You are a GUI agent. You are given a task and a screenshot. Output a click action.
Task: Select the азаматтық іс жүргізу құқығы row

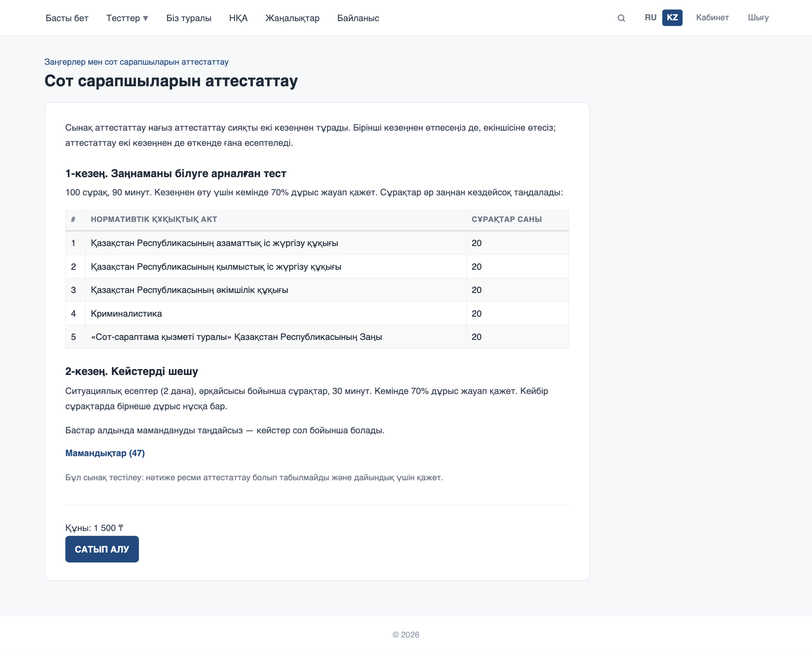(317, 243)
